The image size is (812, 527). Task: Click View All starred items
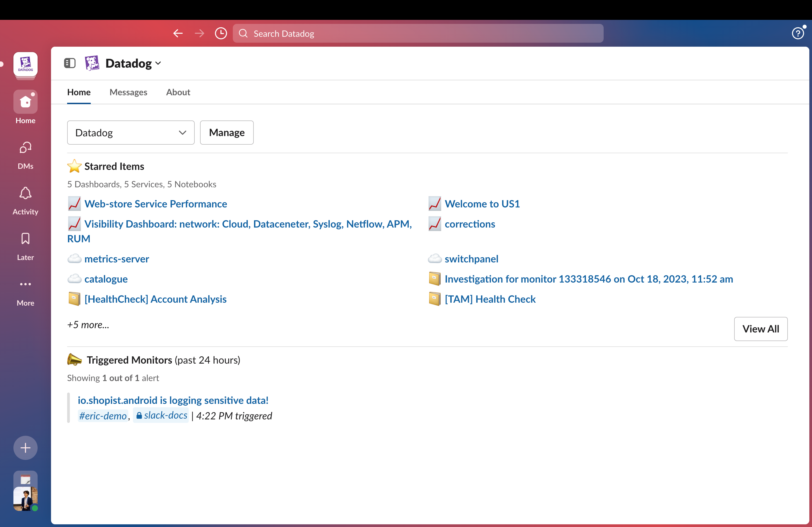pyautogui.click(x=760, y=329)
